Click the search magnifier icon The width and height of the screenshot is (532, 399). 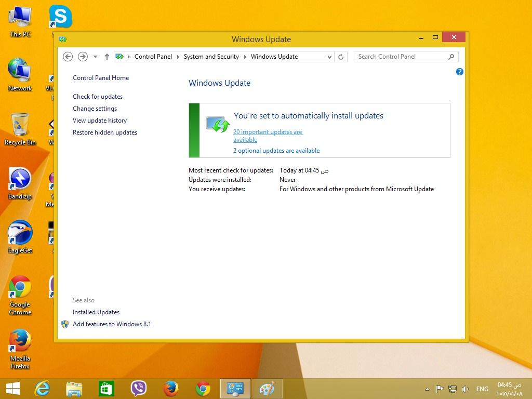click(x=451, y=57)
